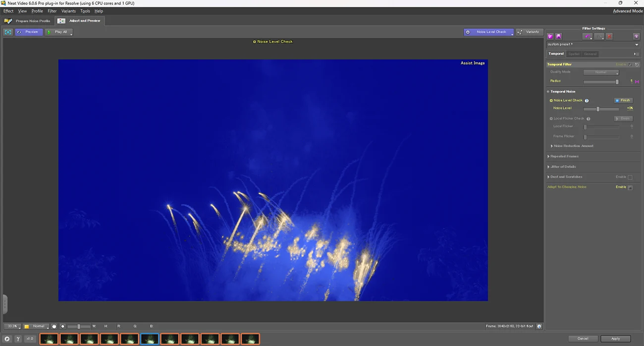This screenshot has width=644, height=346.
Task: Click the Noise Level slider handle
Action: click(598, 109)
